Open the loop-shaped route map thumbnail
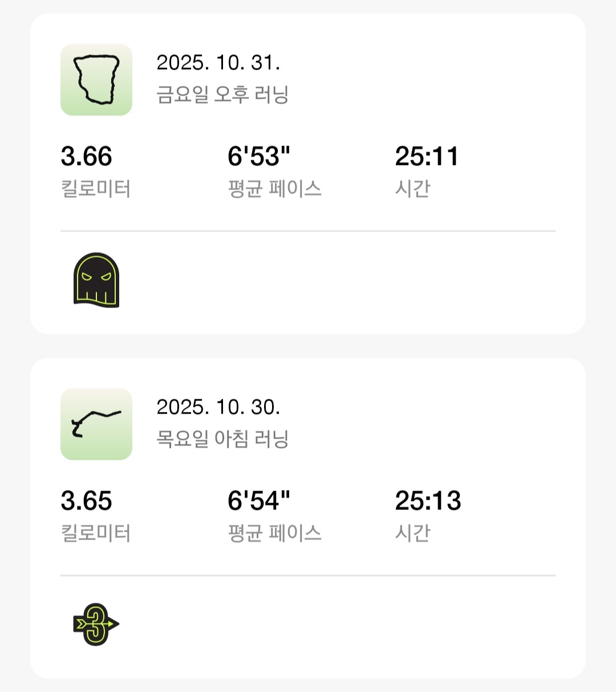The width and height of the screenshot is (616, 692). (x=96, y=80)
